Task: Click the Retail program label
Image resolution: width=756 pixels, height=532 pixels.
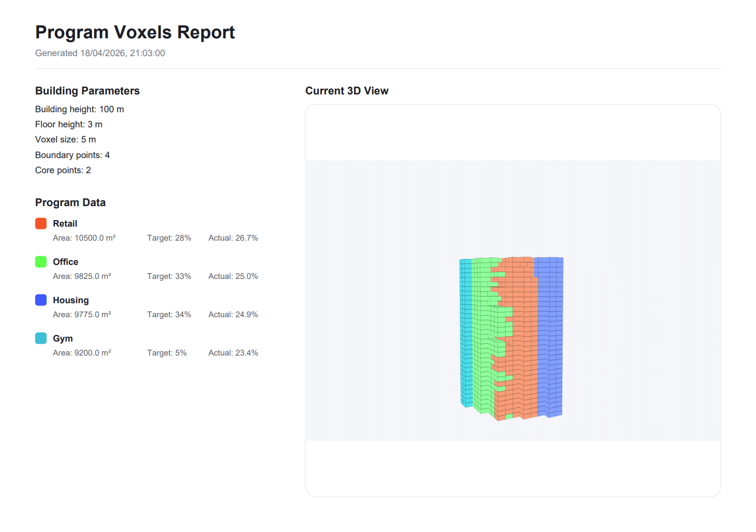Action: (65, 223)
